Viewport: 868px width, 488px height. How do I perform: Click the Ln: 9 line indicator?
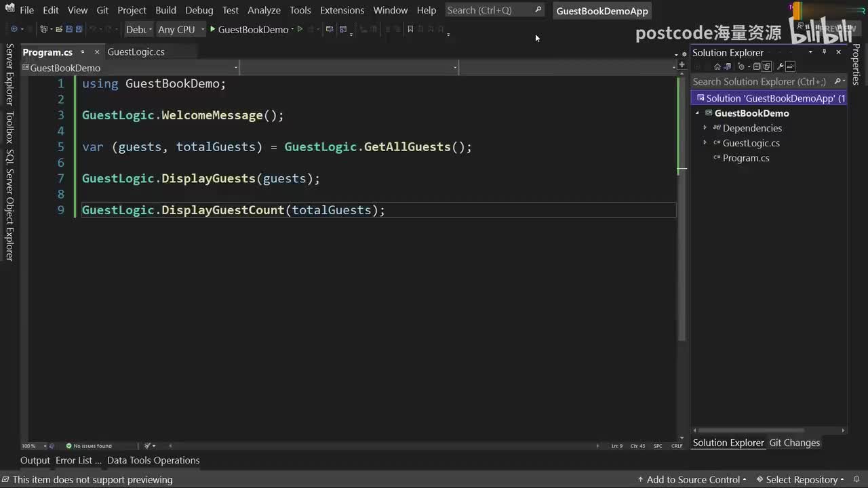point(616,445)
